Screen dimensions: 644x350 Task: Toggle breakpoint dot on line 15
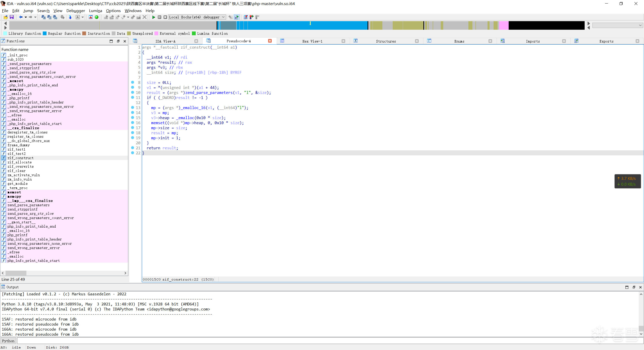133,118
